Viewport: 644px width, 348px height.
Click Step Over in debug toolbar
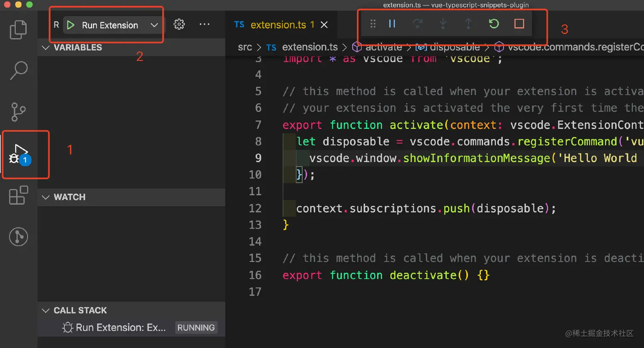417,23
